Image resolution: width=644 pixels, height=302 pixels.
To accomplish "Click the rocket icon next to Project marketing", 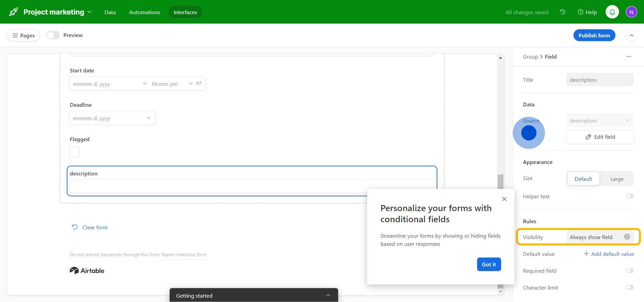I will [13, 12].
